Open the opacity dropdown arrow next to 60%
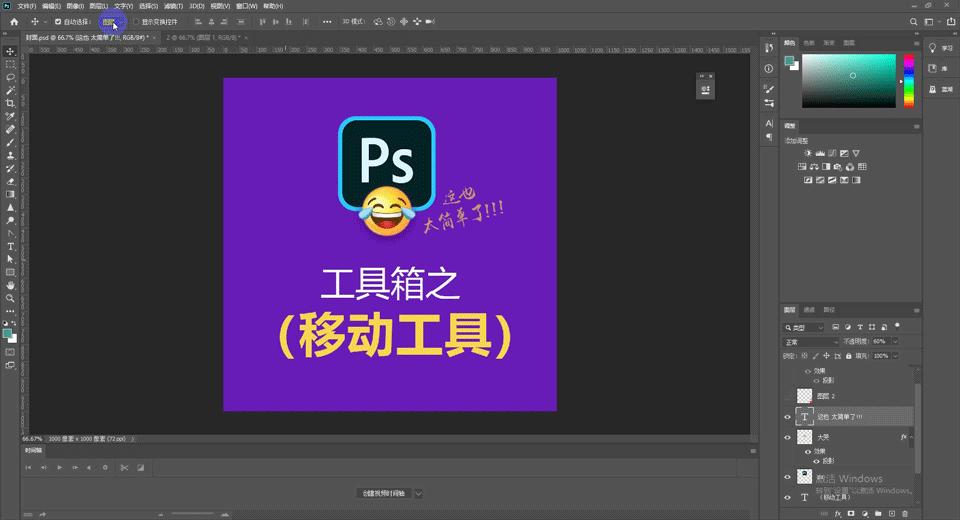This screenshot has height=520, width=960. click(x=895, y=341)
